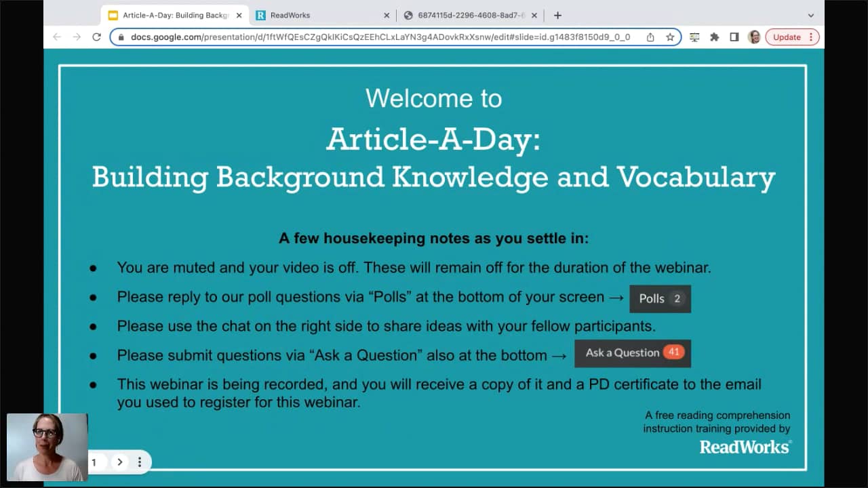Switch to the ReadWorks tab
868x488 pixels.
pyautogui.click(x=323, y=15)
